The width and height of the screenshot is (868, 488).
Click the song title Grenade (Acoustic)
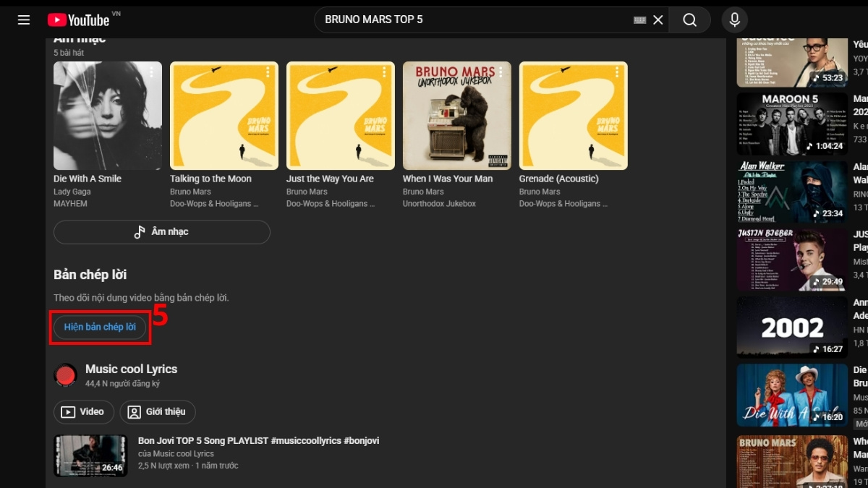[x=559, y=179]
